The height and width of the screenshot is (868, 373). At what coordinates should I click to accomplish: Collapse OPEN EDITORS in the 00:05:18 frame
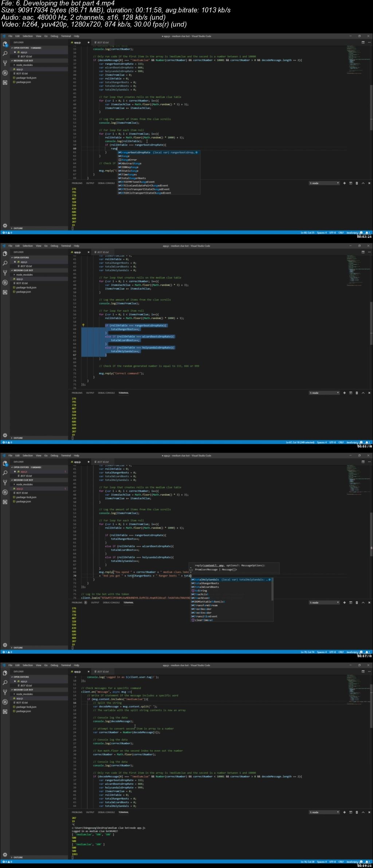click(39, 257)
